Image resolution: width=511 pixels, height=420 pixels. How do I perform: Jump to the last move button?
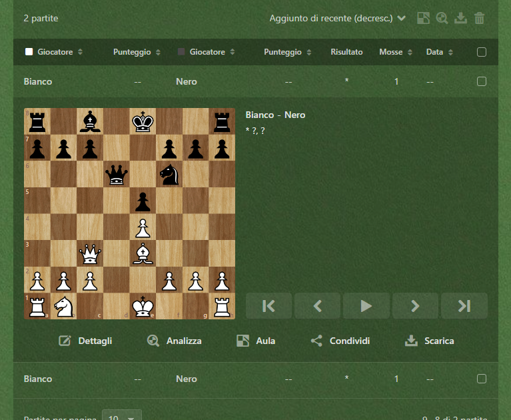pos(464,306)
